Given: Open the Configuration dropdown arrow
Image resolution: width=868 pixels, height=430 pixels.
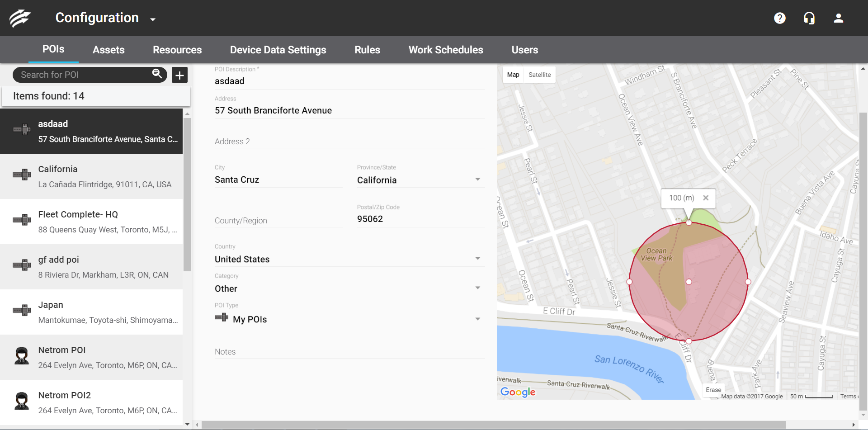Looking at the screenshot, I should [153, 19].
